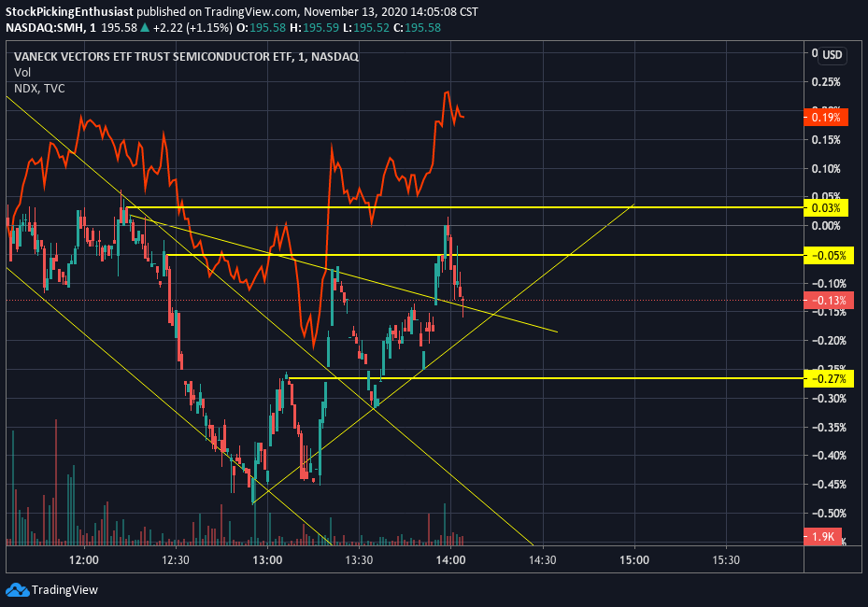Select the yellow −0.05% level label
This screenshot has width=868, height=607.
coord(828,256)
